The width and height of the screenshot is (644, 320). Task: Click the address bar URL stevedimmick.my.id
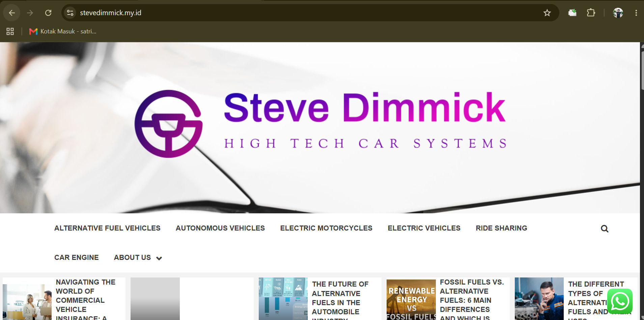point(111,13)
